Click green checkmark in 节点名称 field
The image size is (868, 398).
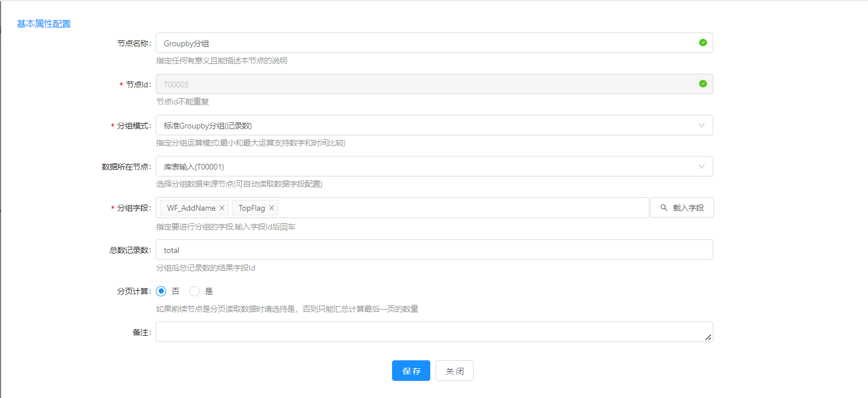click(703, 43)
